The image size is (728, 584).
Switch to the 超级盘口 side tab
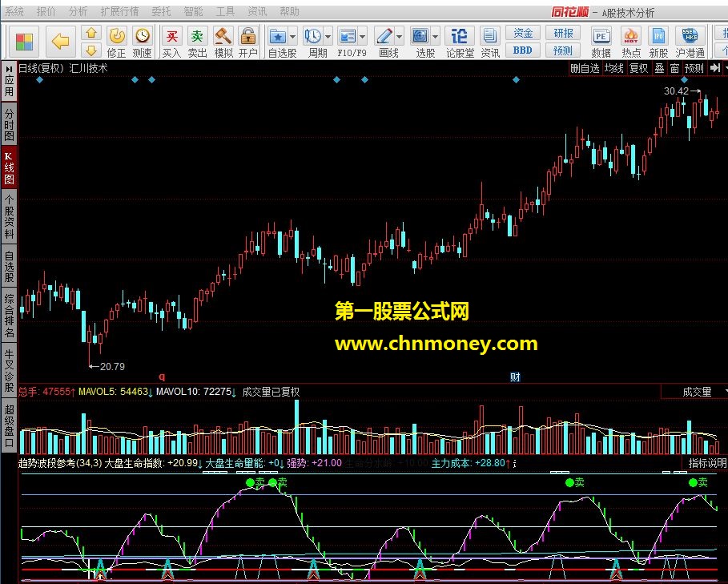9,425
